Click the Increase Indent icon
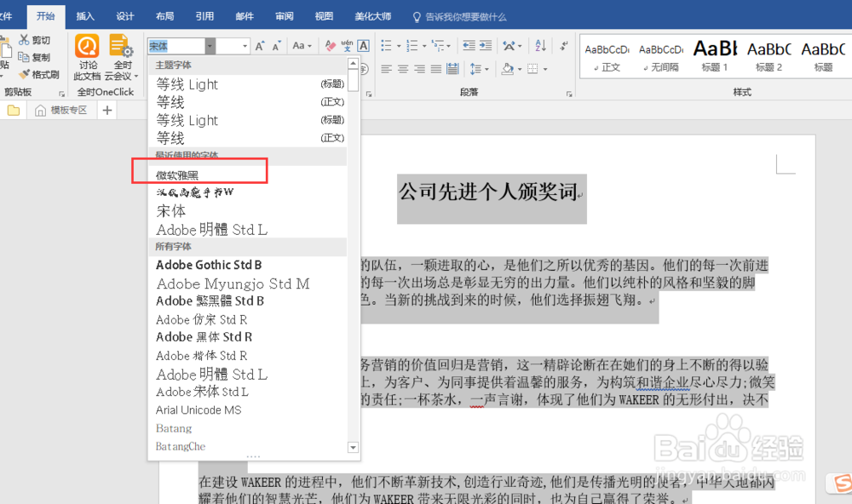Screen dimensions: 852x504 [484, 44]
